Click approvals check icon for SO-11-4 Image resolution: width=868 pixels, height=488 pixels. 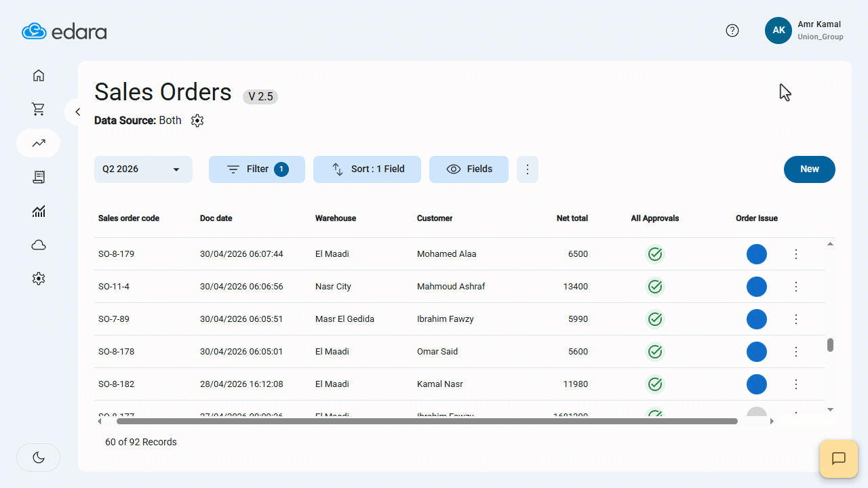(x=655, y=287)
